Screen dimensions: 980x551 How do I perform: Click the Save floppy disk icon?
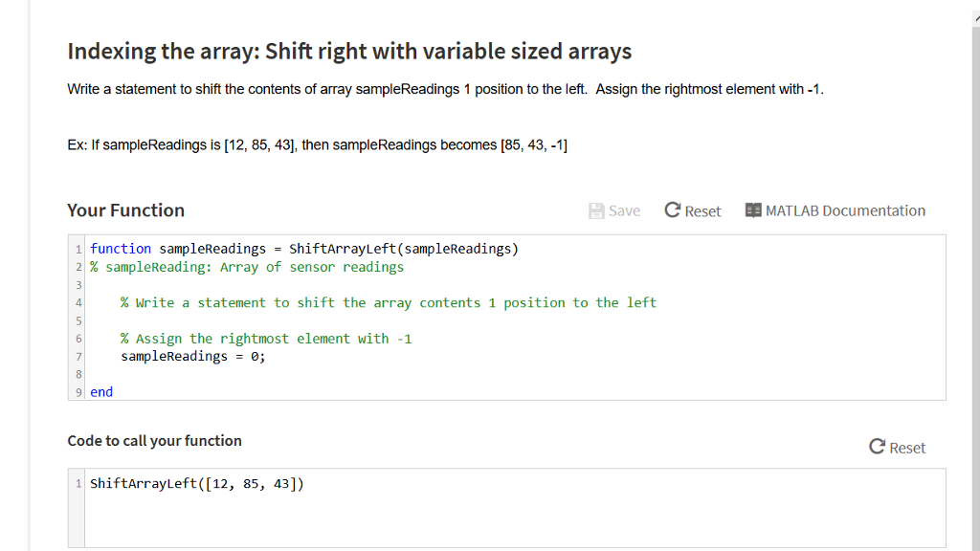point(595,209)
